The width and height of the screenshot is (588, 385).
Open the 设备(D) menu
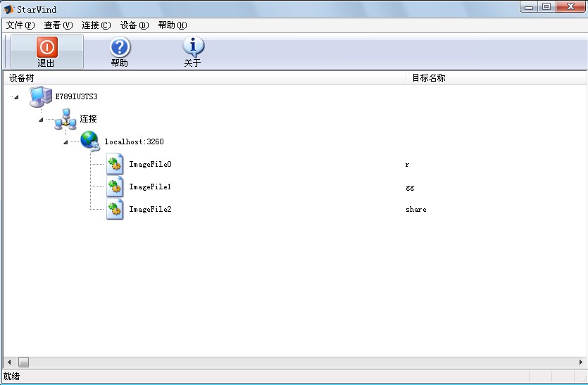[134, 25]
